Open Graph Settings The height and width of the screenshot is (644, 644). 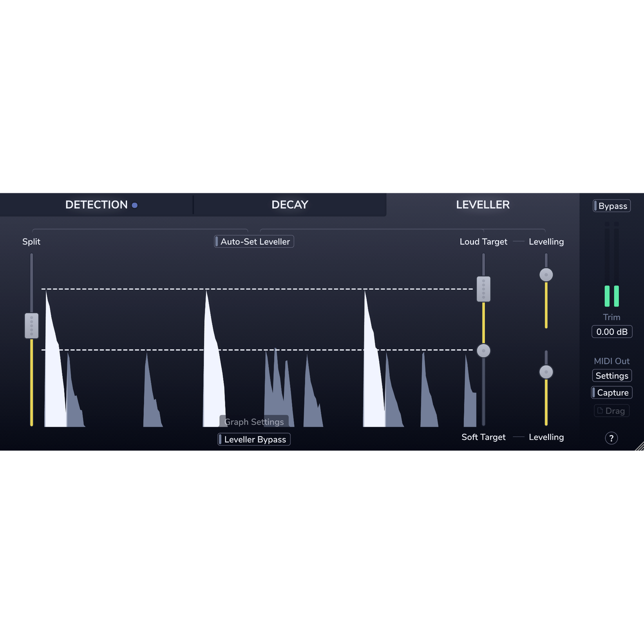254,422
